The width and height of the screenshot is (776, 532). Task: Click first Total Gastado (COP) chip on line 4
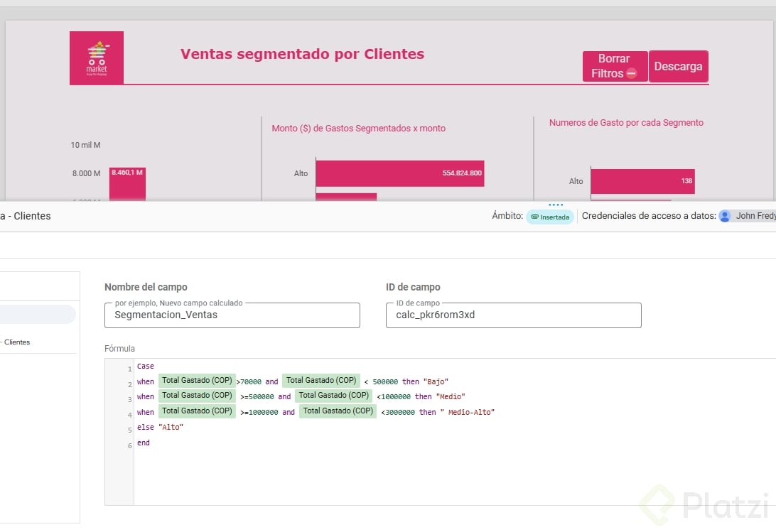[197, 411]
